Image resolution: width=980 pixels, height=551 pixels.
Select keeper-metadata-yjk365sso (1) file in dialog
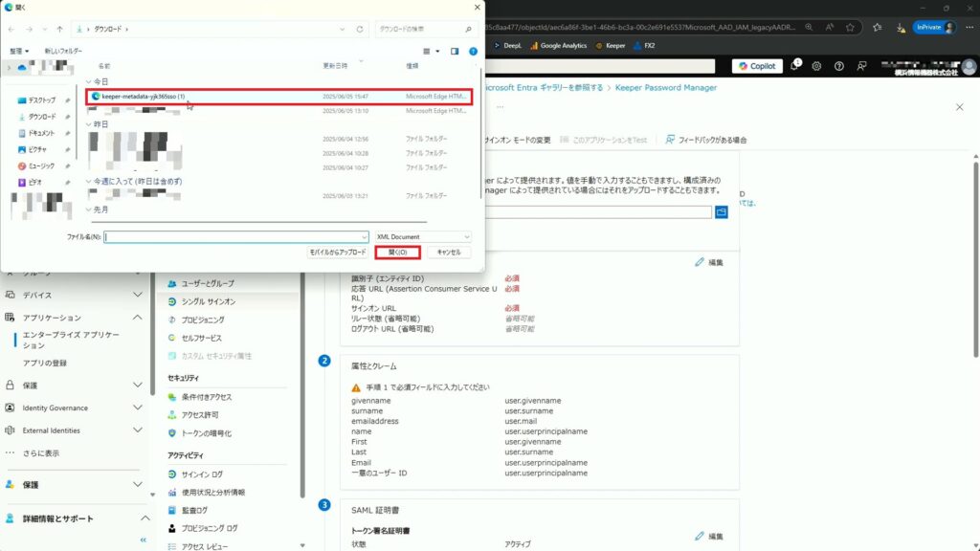pyautogui.click(x=278, y=97)
